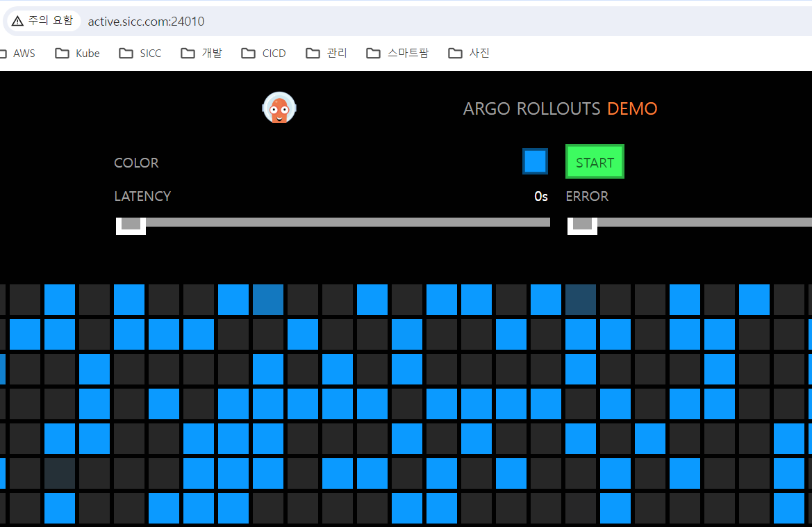
Task: Open the CICD bookmark folder
Action: click(x=263, y=54)
